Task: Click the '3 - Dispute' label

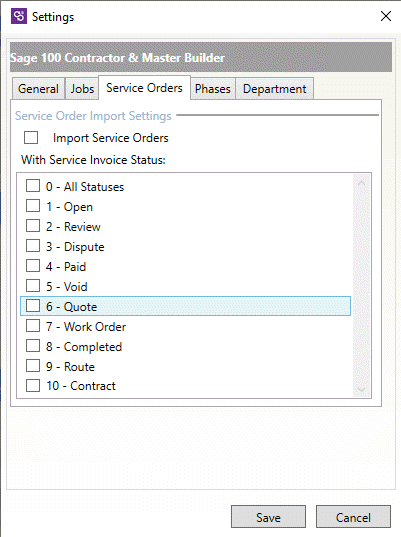Action: coord(75,247)
